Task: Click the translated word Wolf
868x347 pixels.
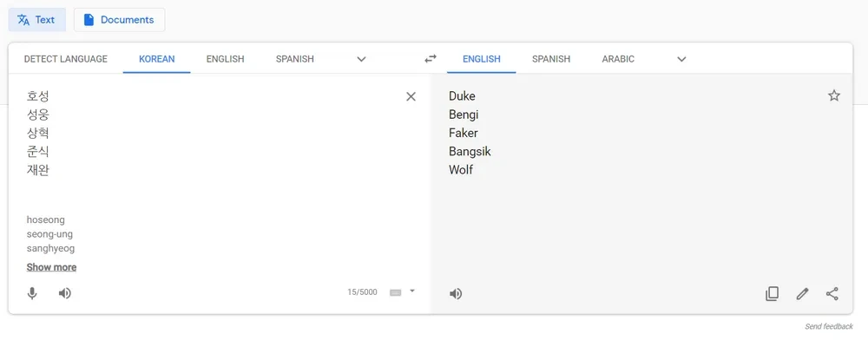Action: tap(461, 170)
